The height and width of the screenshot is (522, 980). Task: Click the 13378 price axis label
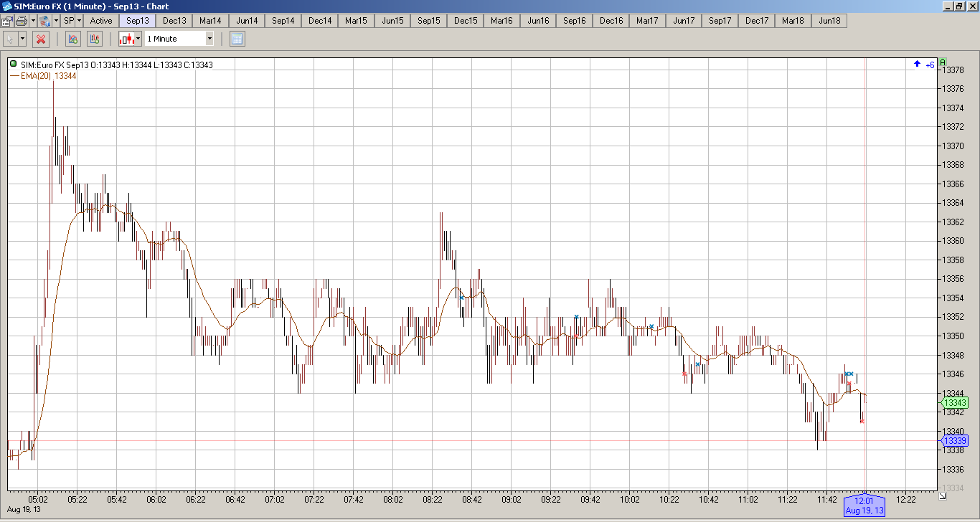coord(954,70)
